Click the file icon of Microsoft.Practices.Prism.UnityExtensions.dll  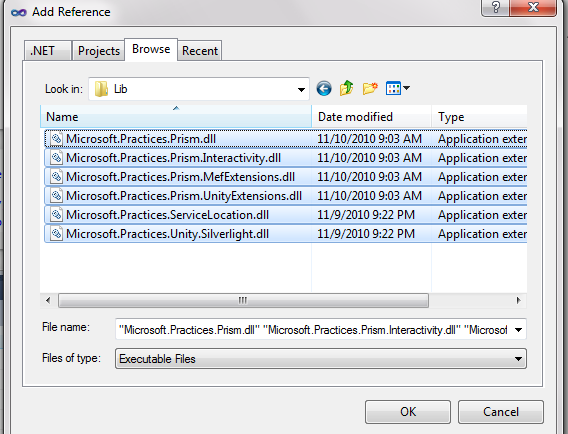click(x=56, y=196)
